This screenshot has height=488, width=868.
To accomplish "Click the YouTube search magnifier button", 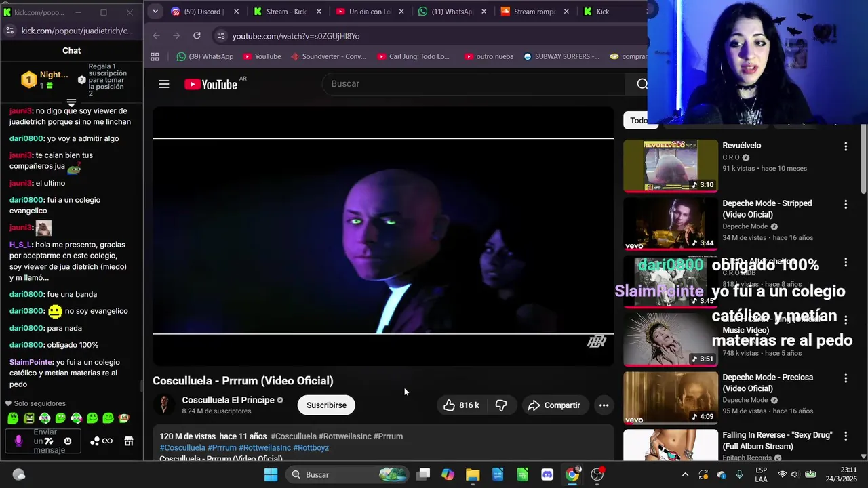I will tap(642, 84).
